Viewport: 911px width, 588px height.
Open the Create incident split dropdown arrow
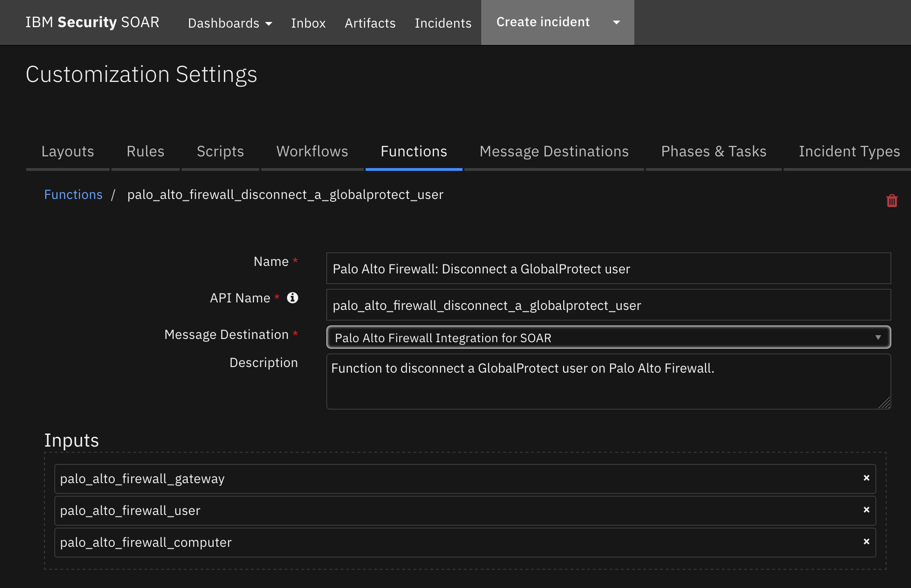click(617, 22)
